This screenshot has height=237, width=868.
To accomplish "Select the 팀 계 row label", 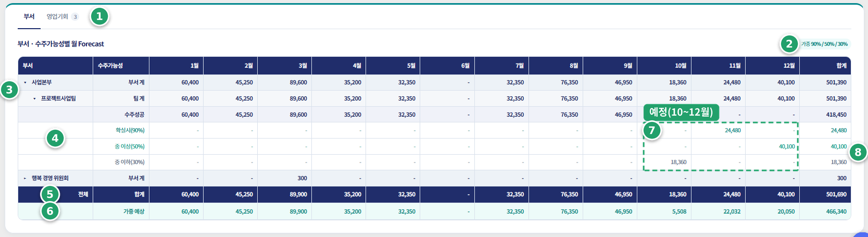I will tap(139, 98).
